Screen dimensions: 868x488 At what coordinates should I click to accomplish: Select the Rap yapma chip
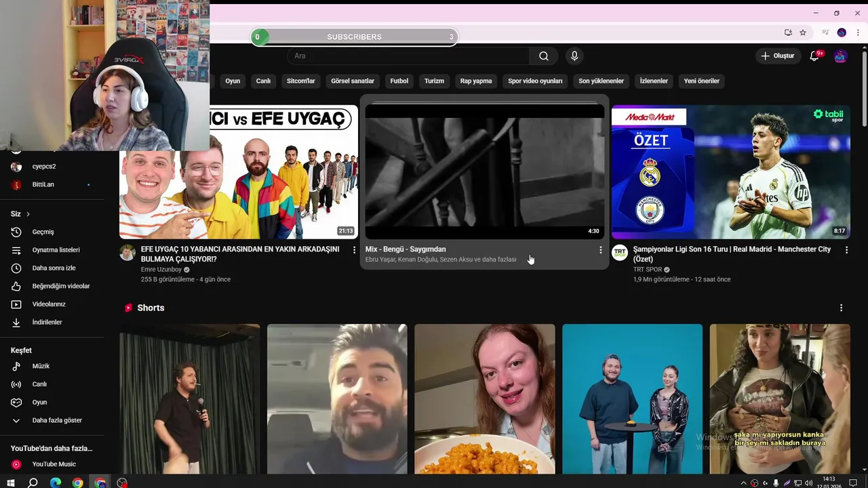pos(476,81)
